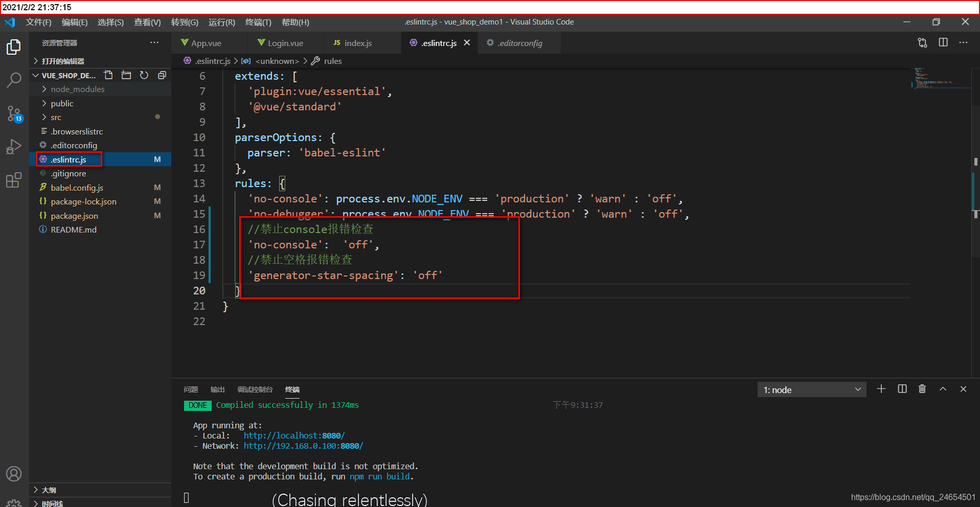Close the terminal panel
Viewport: 980px width, 507px height.
pos(964,389)
